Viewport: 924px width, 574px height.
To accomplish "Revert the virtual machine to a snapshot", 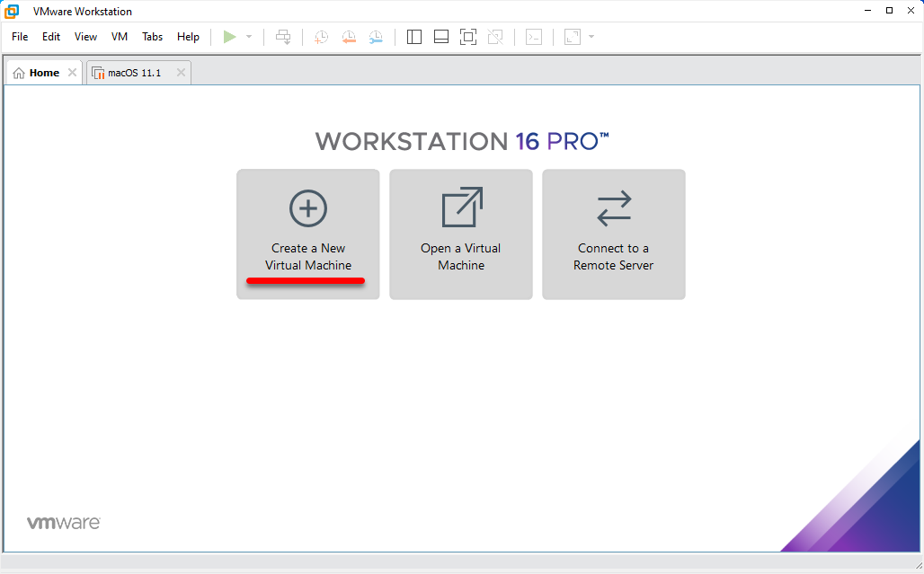I will pos(349,37).
